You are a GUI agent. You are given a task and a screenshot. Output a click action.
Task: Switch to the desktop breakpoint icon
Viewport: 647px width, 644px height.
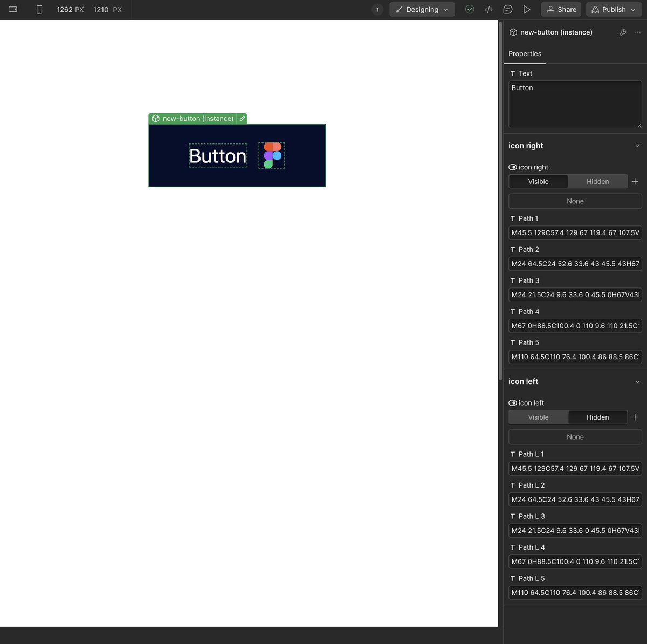coord(13,10)
